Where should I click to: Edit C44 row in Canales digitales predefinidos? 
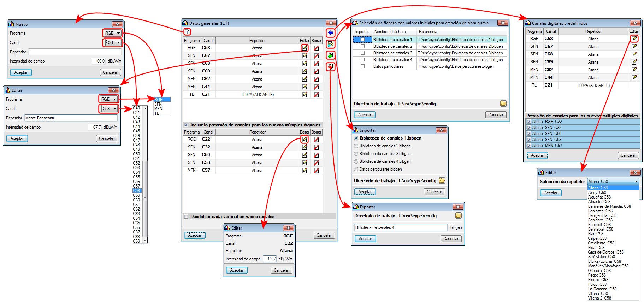pyautogui.click(x=634, y=77)
